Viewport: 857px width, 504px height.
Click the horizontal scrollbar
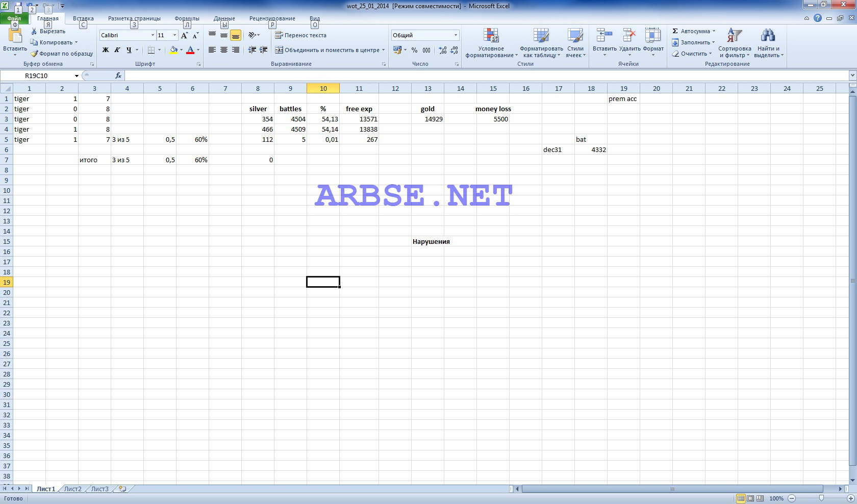pos(672,489)
